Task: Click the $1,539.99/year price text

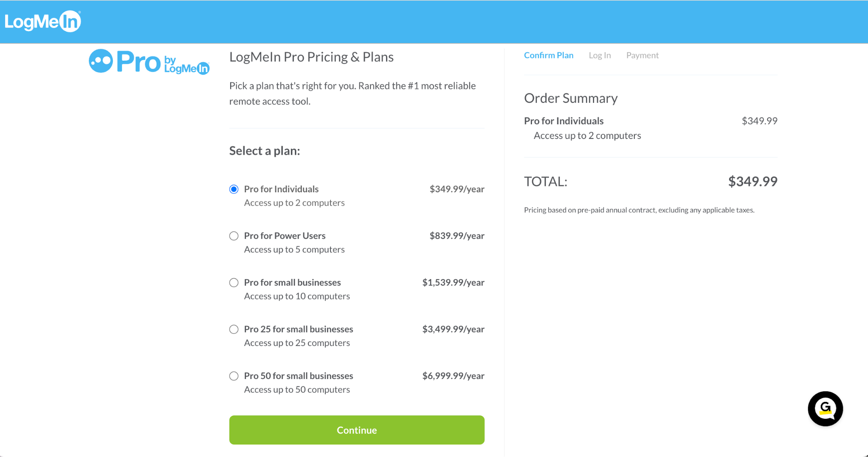Action: click(453, 283)
